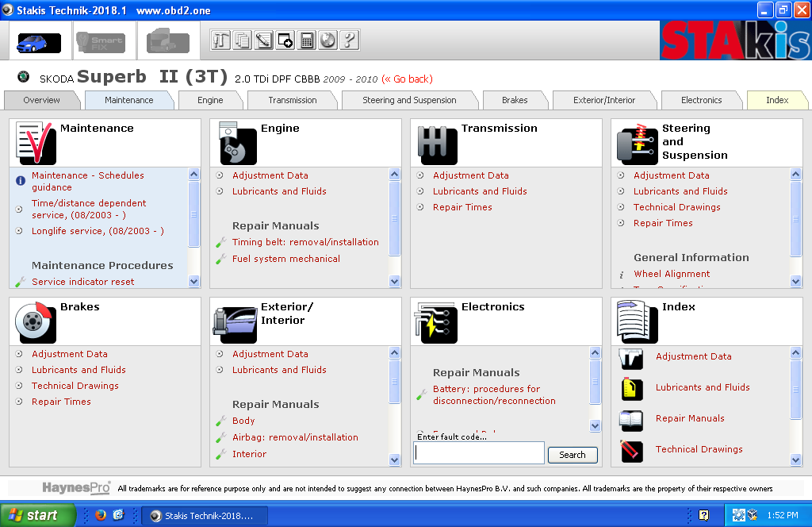Open the calculator toolbar icon

point(307,40)
